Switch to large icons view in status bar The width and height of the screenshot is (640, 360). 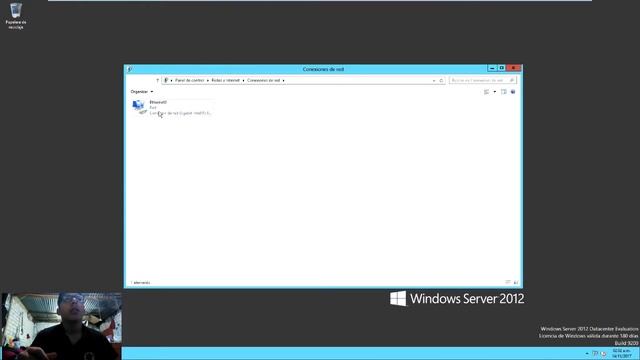(516, 282)
